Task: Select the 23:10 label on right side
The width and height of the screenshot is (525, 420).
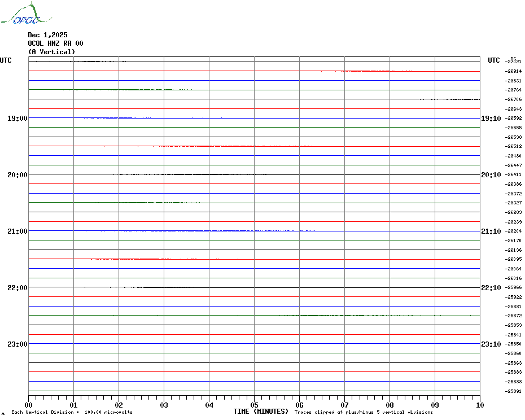Action: pyautogui.click(x=490, y=344)
